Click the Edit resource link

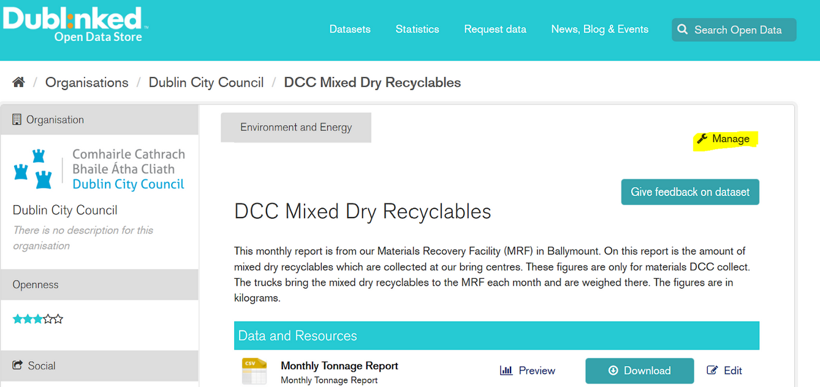(x=725, y=370)
